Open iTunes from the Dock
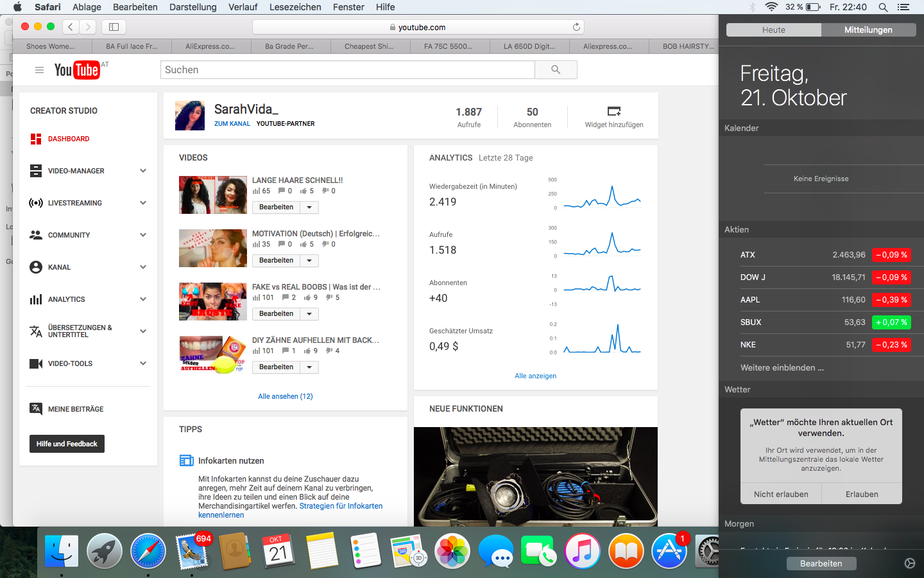The height and width of the screenshot is (578, 924). (583, 552)
